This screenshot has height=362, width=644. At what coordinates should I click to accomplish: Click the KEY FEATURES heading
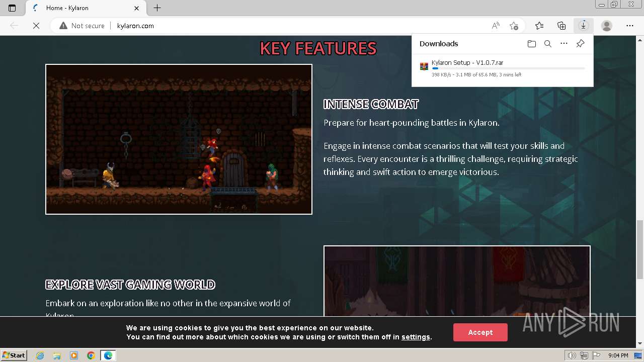point(318,48)
